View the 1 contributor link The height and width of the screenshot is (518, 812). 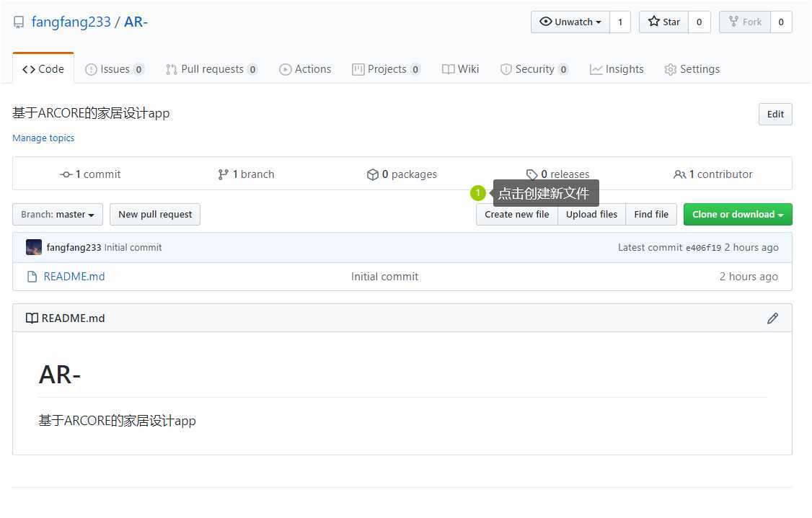point(713,174)
